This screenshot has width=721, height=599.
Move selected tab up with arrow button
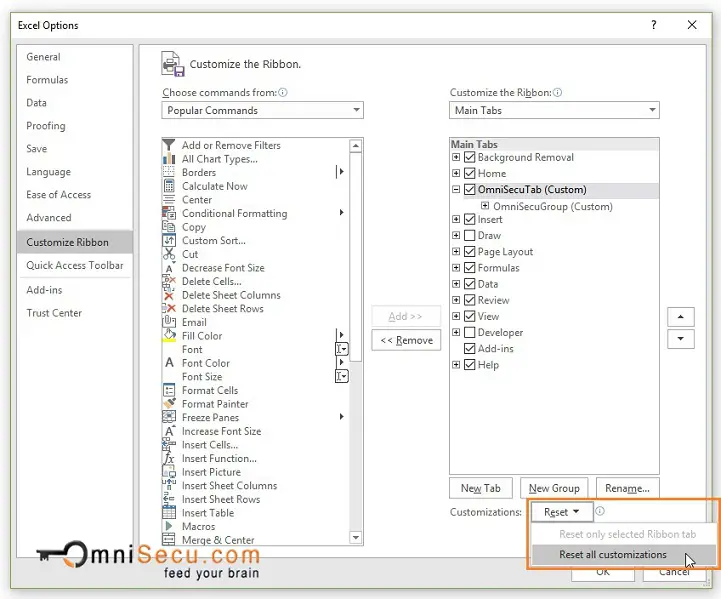tap(681, 317)
